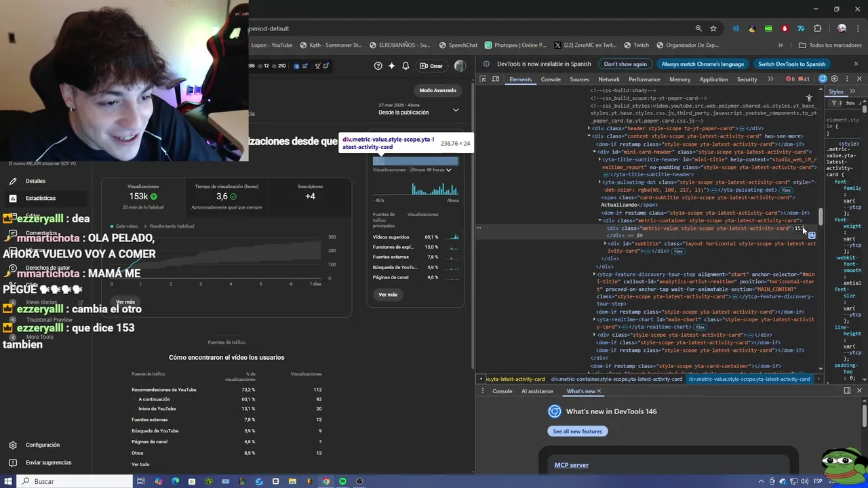Click Ver más under the traffic sources card
The width and height of the screenshot is (868, 488).
388,295
